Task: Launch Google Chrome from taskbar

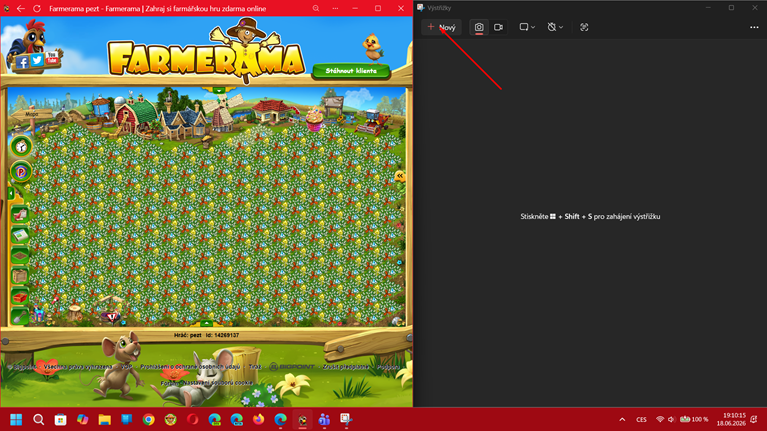Action: [x=149, y=420]
